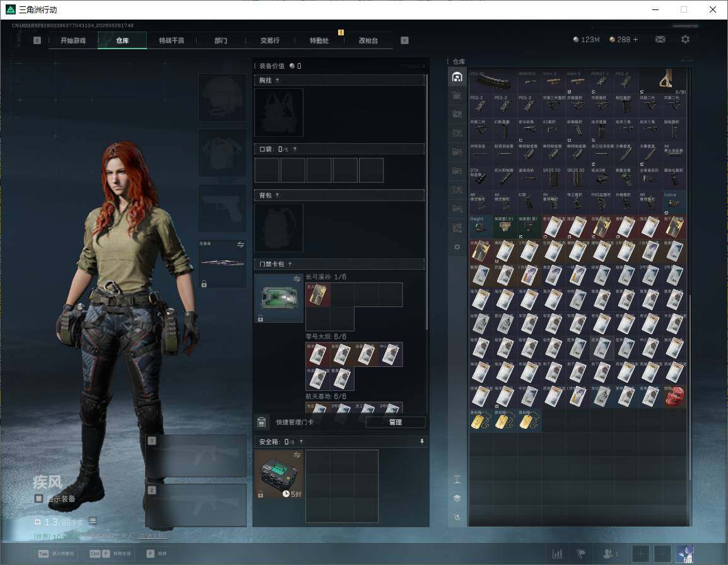The width and height of the screenshot is (728, 565).
Task: Open the 特战干员 operators tab
Action: (x=172, y=40)
